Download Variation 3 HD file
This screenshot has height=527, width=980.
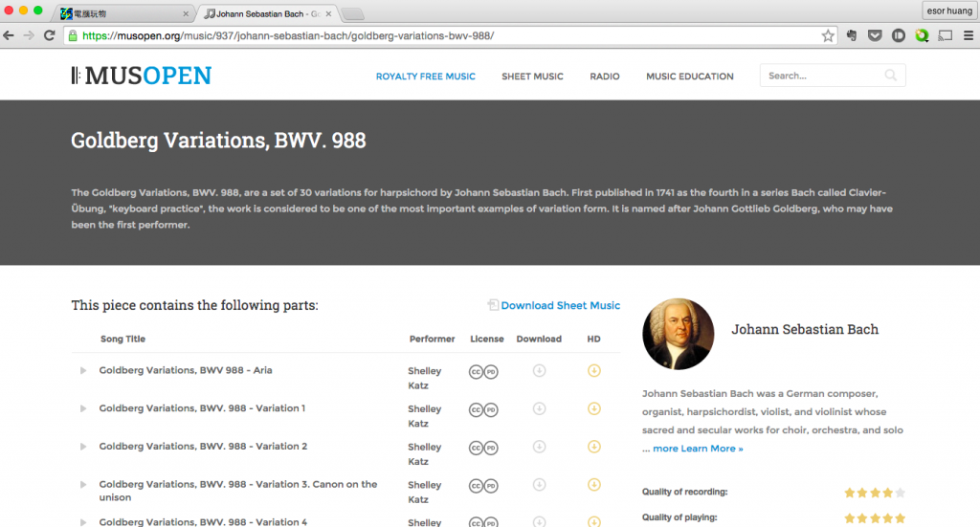tap(594, 485)
